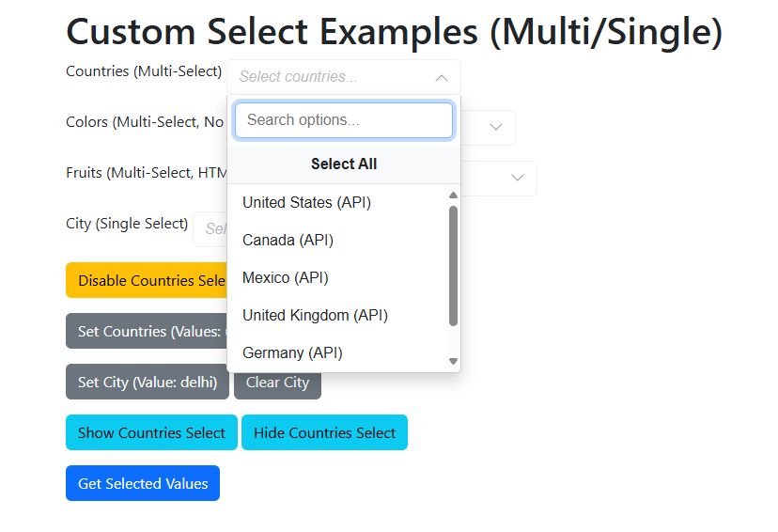Click the scrollbar down arrow in list

click(x=453, y=361)
